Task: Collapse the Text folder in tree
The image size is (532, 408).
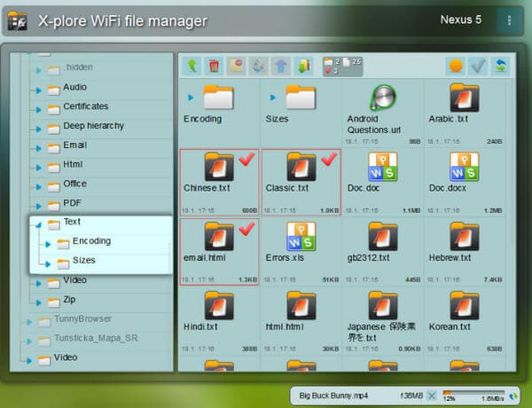Action: pyautogui.click(x=39, y=224)
